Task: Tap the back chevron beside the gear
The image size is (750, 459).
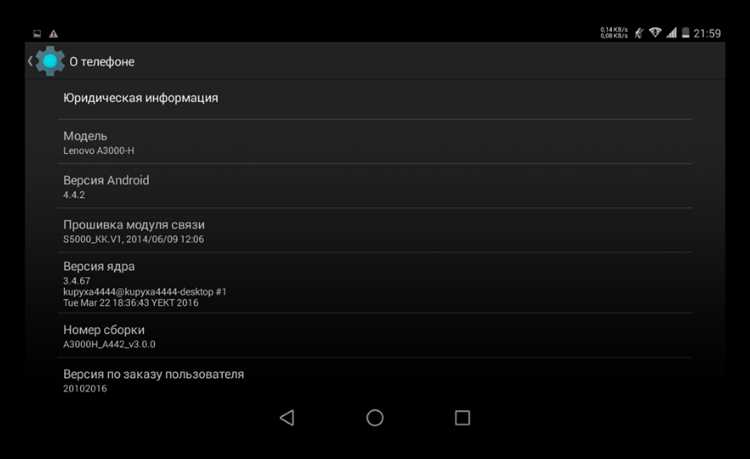Action: coord(30,61)
